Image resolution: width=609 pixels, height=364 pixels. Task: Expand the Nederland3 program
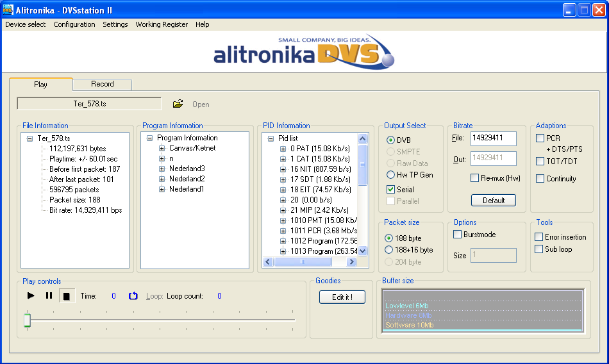coord(162,169)
